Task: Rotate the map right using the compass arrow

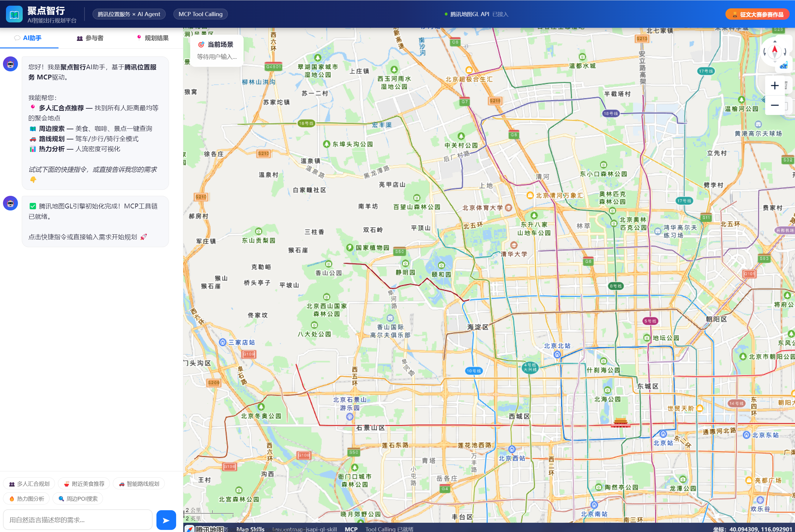Action: pos(785,52)
